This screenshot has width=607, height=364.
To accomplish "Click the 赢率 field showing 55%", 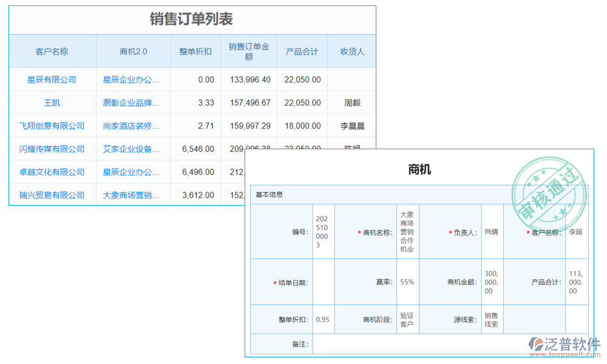I will 407,281.
